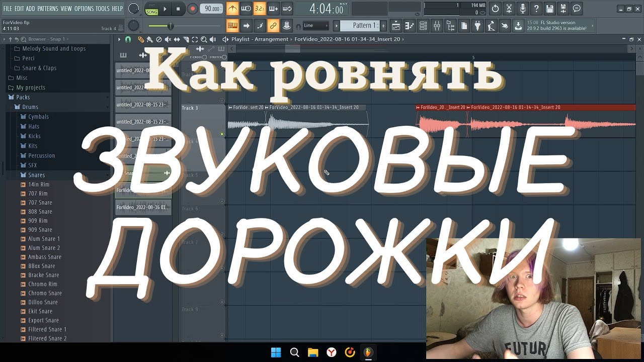Click the step edit arrow icon

tap(247, 25)
